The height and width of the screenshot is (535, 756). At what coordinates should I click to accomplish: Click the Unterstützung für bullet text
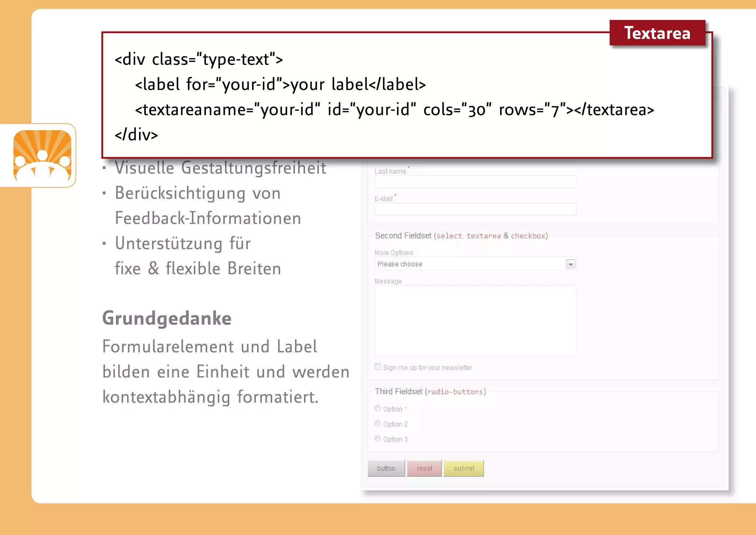pos(183,243)
